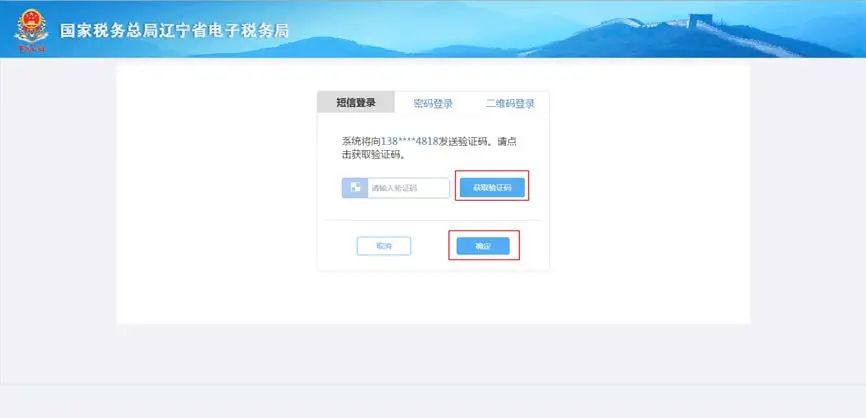Click the Great Wall watchtower in banner
This screenshot has height=418, width=866.
coord(699,21)
